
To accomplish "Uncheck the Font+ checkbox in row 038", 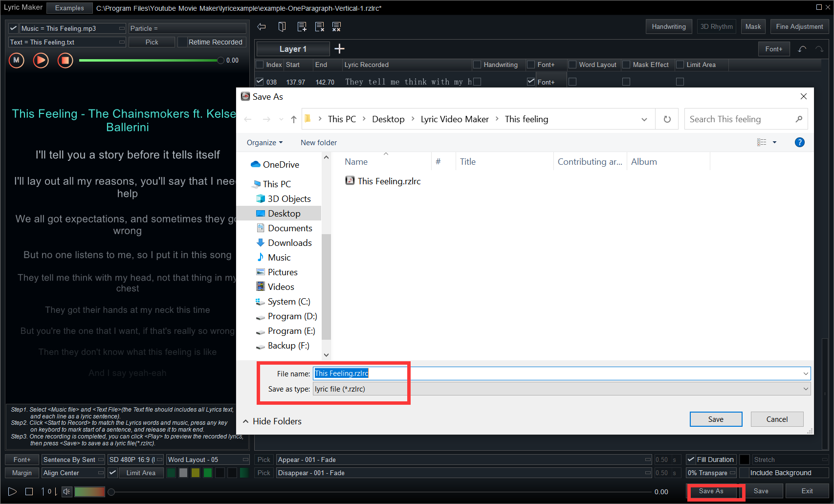I will point(531,82).
